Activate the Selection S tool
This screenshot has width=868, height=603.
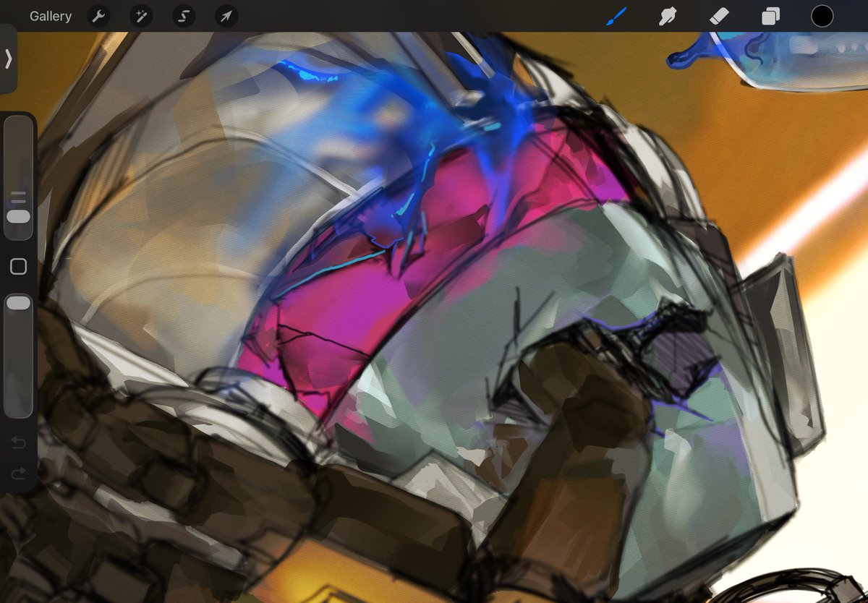point(184,16)
